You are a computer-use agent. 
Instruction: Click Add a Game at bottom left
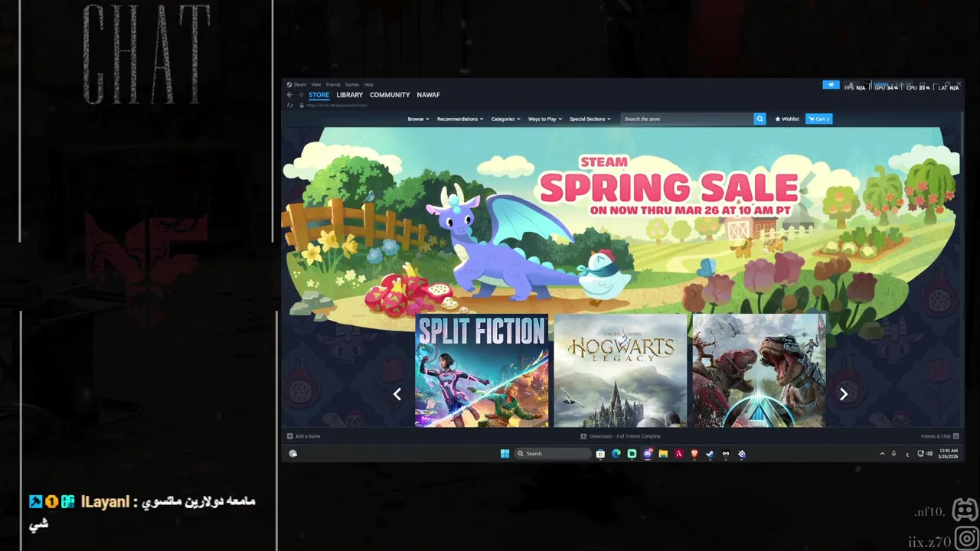click(304, 436)
